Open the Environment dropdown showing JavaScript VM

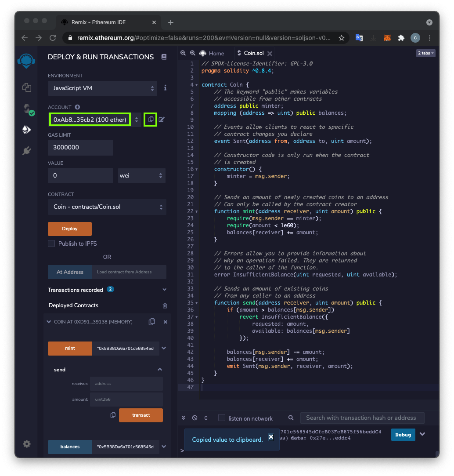coord(102,88)
